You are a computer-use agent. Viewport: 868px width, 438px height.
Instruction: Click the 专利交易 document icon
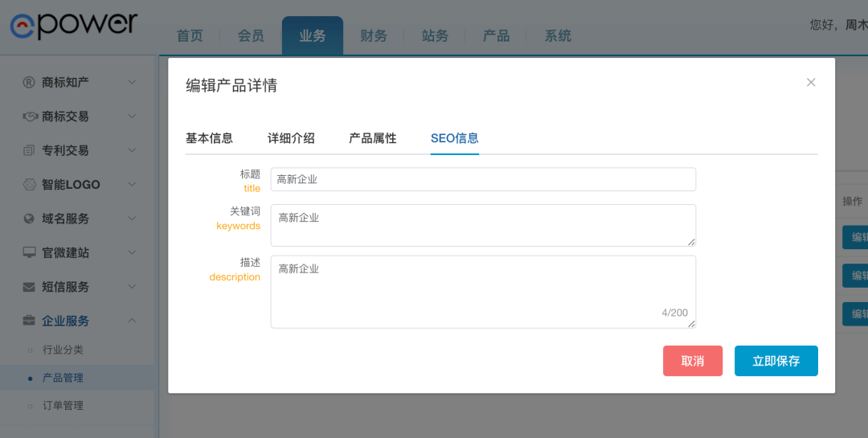coord(29,150)
